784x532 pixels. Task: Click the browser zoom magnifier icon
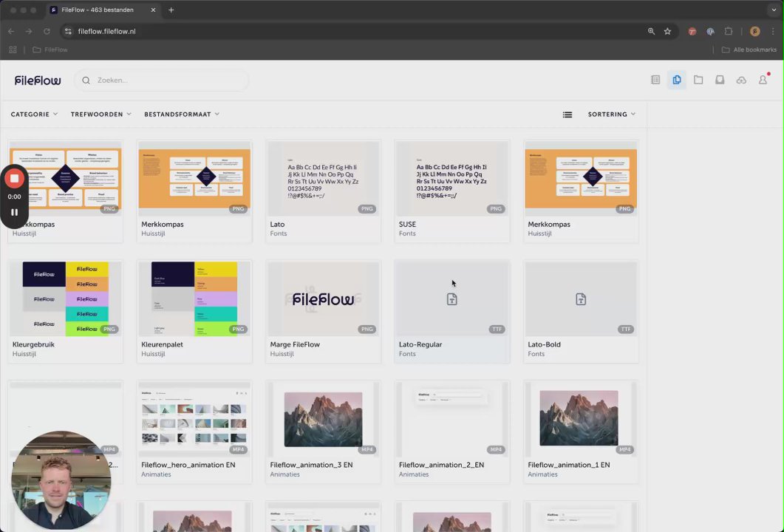(651, 31)
